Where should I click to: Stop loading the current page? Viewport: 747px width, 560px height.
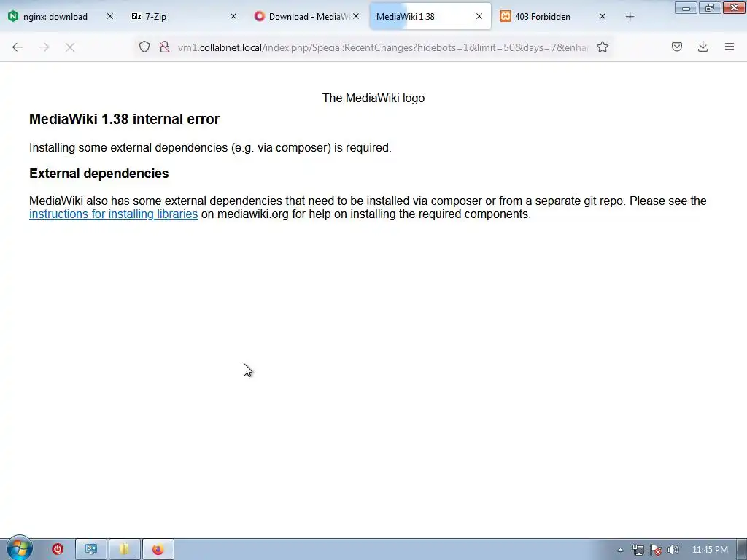point(70,47)
